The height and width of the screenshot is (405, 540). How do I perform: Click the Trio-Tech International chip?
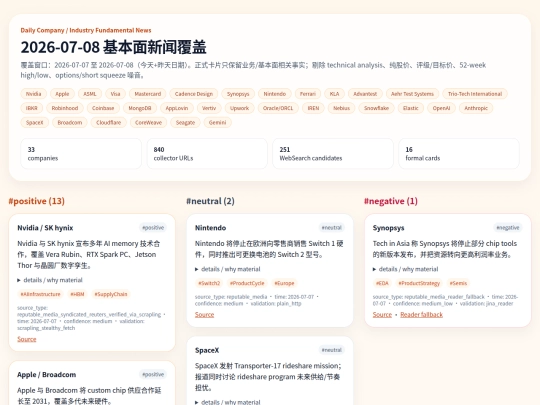pyautogui.click(x=475, y=94)
